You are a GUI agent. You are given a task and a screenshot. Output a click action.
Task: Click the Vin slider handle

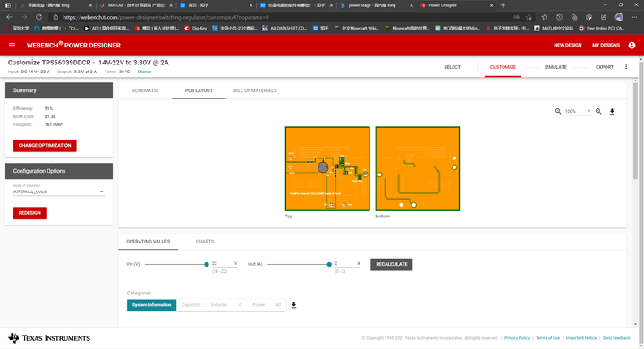(x=207, y=264)
